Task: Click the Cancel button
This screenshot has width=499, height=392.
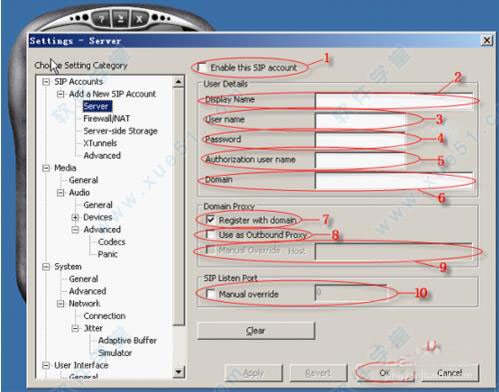Action: [x=450, y=373]
